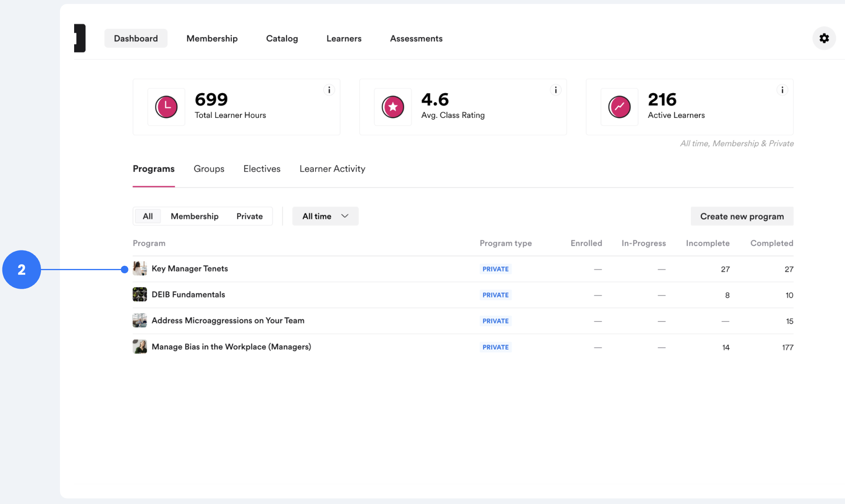Viewport: 845px width, 504px height.
Task: Click the clock icon for Total Learner Hours
Action: coord(166,107)
